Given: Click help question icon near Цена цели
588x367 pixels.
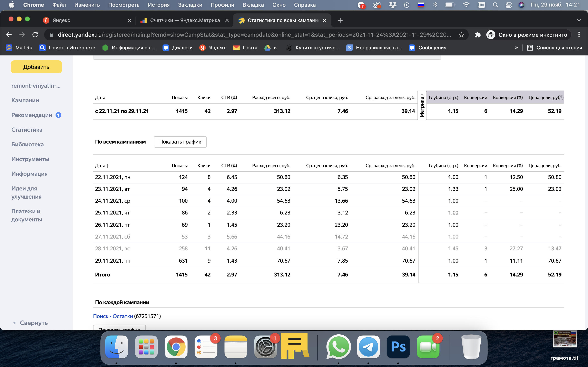Looking at the screenshot, I should point(561,98).
